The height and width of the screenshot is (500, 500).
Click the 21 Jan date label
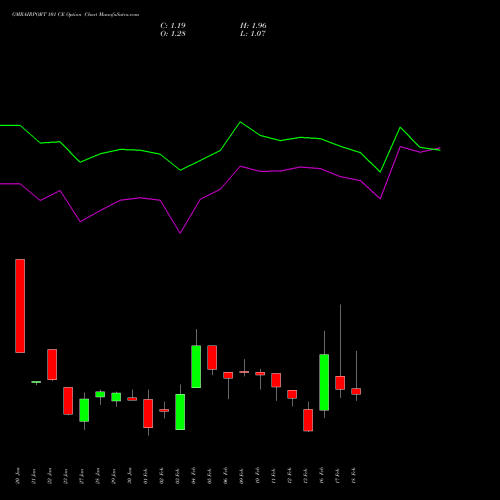[x=34, y=476]
